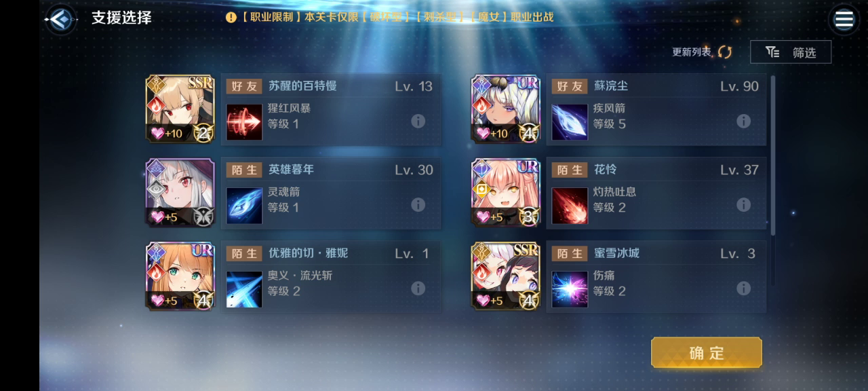Open the hamburger menu icon
This screenshot has width=868, height=391.
click(844, 19)
